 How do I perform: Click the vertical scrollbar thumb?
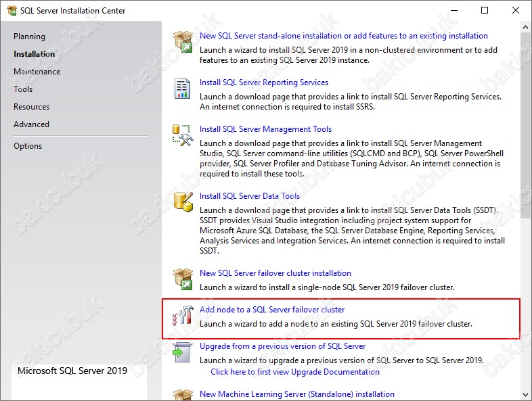coord(526,125)
